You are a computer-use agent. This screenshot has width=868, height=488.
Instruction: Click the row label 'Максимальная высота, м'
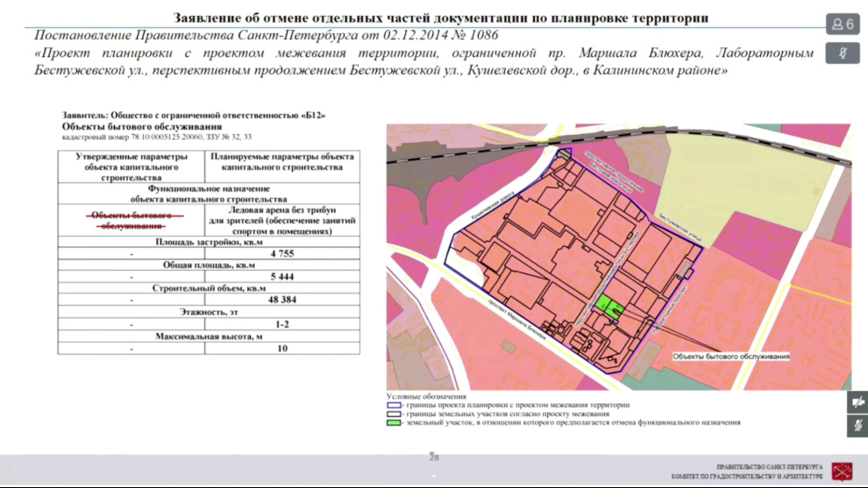click(x=209, y=336)
